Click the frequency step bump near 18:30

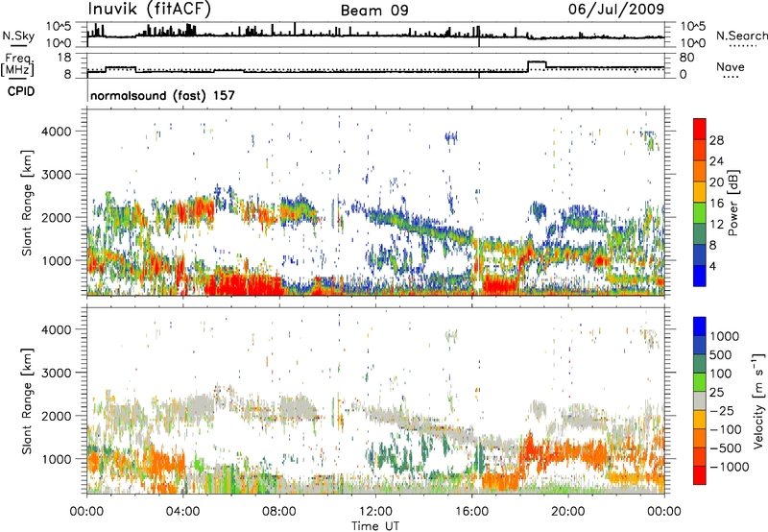click(537, 62)
